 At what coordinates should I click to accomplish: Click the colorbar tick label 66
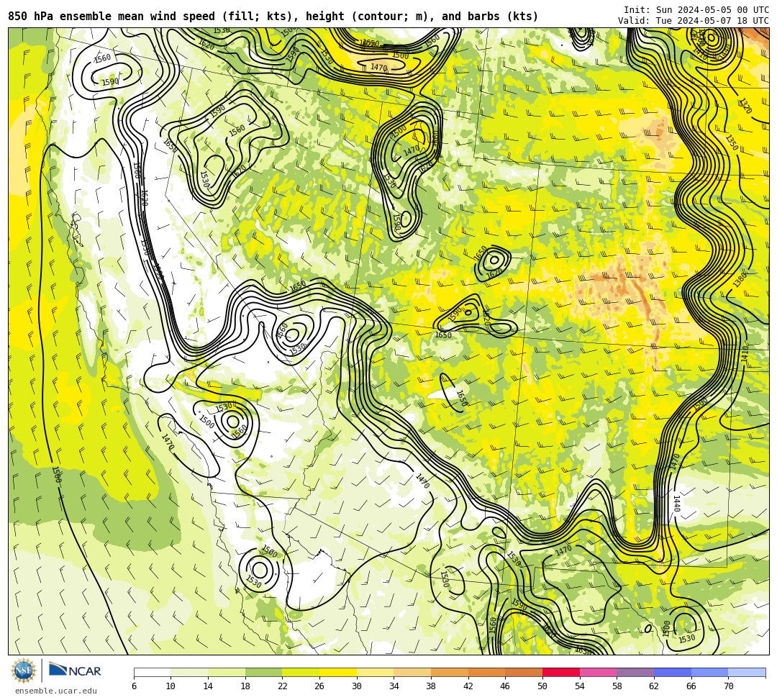click(691, 686)
